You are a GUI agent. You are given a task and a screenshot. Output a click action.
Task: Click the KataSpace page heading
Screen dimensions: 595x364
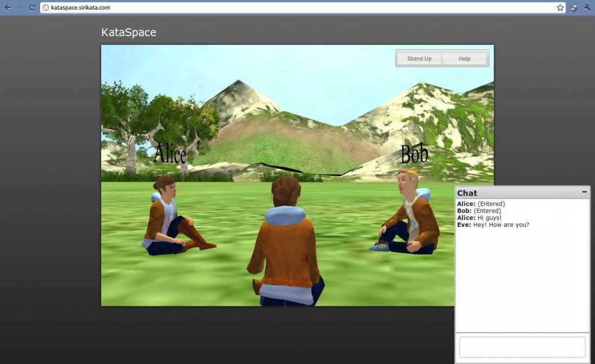coord(128,33)
